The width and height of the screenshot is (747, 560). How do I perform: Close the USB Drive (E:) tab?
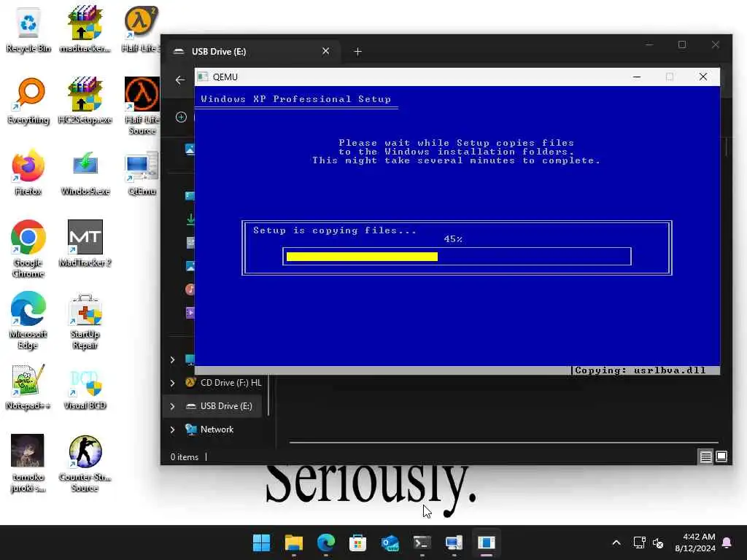point(326,51)
